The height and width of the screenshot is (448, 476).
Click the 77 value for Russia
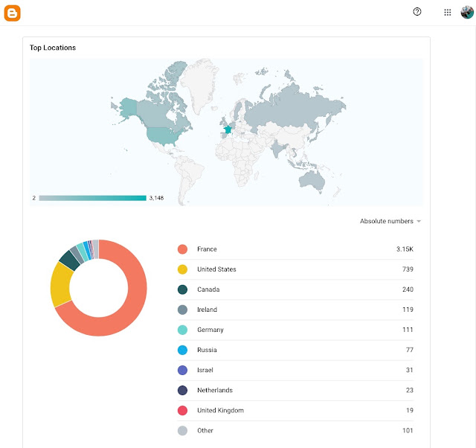click(x=410, y=350)
